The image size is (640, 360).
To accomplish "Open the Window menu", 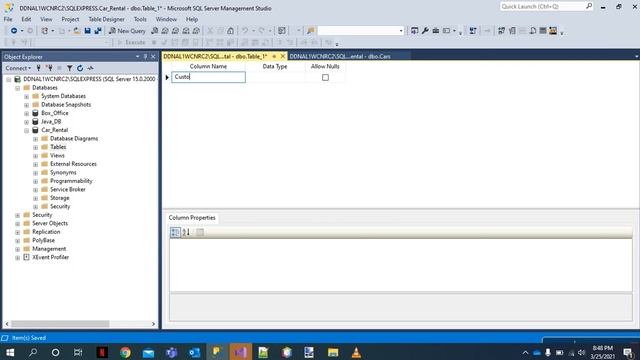I will tap(167, 19).
